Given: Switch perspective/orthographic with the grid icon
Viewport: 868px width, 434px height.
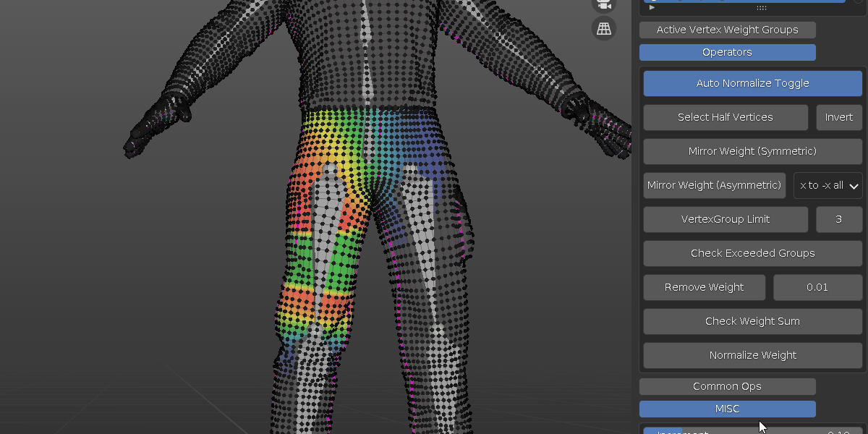Looking at the screenshot, I should tap(604, 28).
